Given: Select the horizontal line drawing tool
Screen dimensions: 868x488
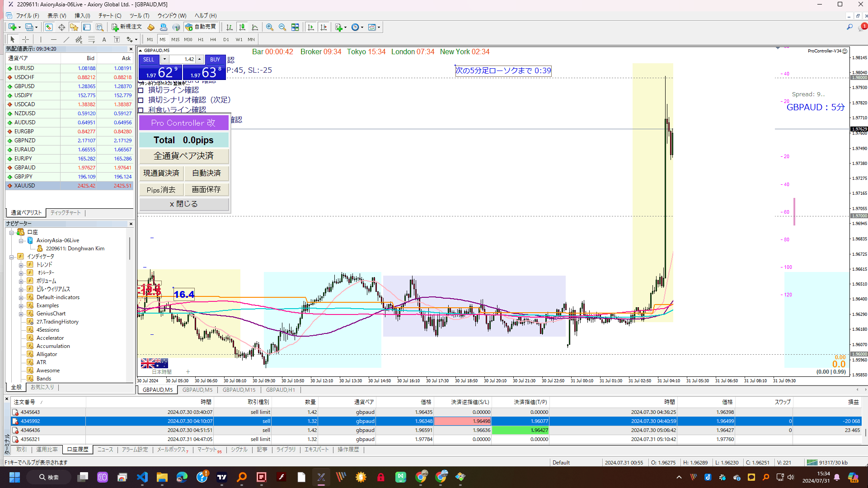Looking at the screenshot, I should coord(53,39).
